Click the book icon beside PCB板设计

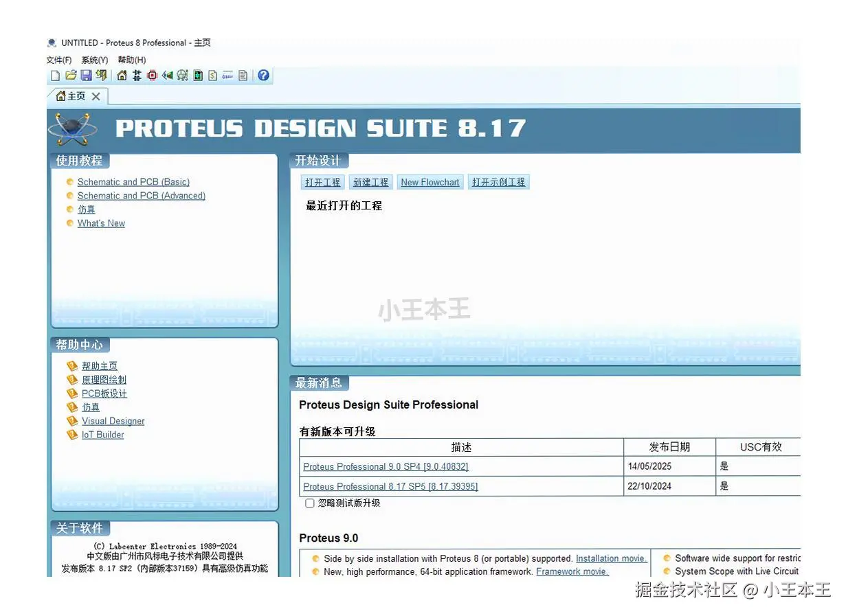[72, 393]
